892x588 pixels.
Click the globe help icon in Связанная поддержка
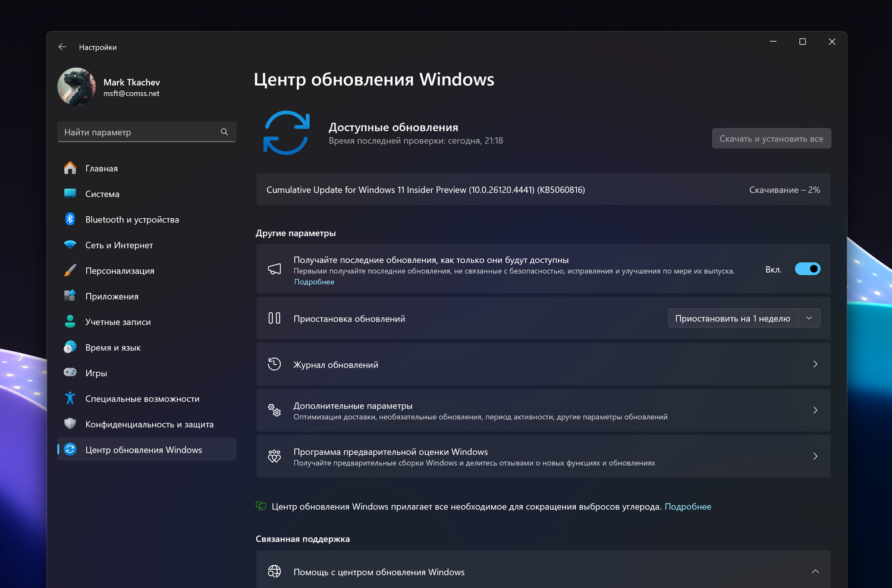[274, 571]
